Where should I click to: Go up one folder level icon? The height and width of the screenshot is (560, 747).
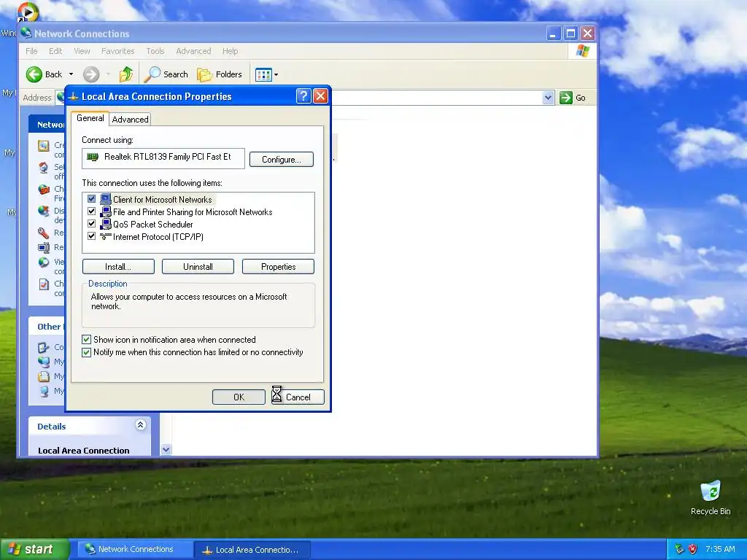(x=126, y=74)
